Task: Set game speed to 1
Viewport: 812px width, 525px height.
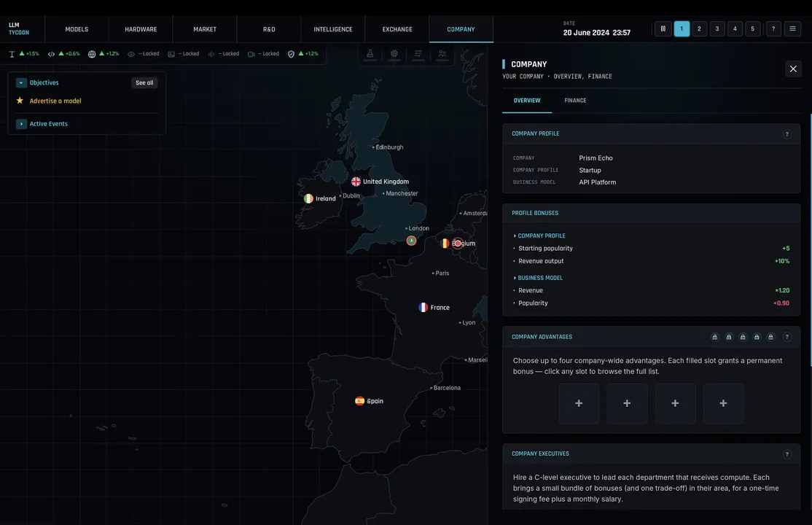Action: 682,29
